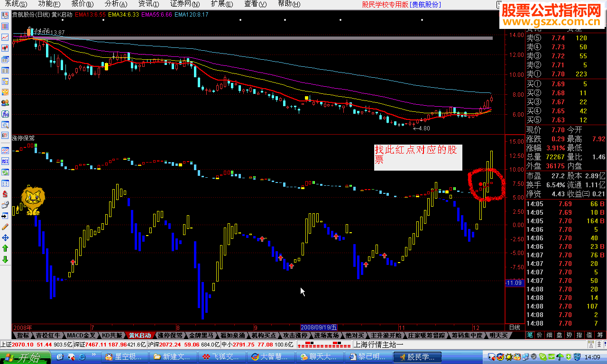Viewport: 607px width, 364px height.
Task: Click the RSI indicator icon in left toolbar
Action: click(x=5, y=162)
